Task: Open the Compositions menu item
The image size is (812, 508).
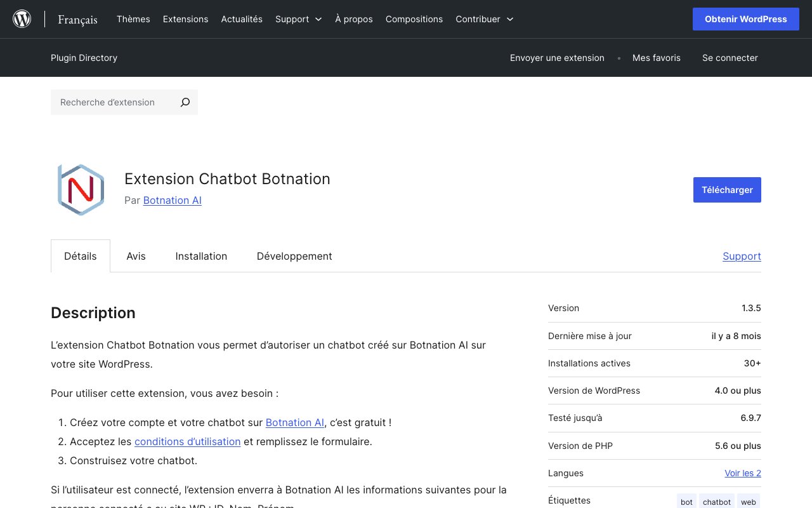Action: [x=414, y=19]
